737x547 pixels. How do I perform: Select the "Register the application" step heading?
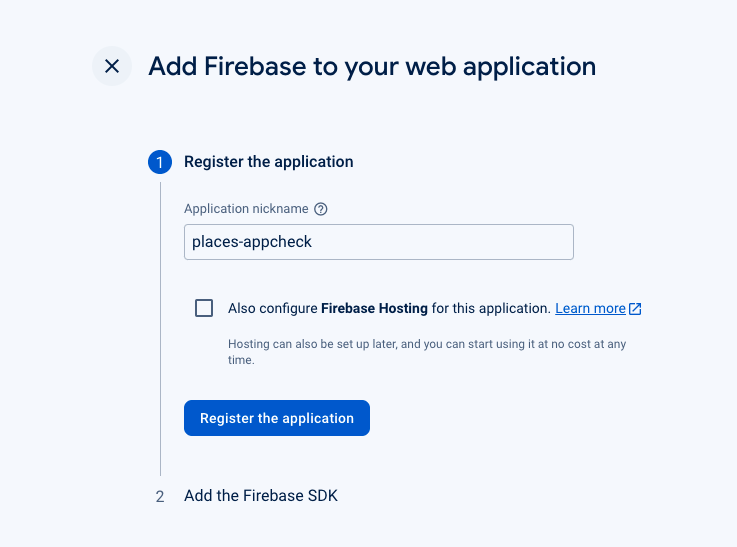(x=269, y=161)
